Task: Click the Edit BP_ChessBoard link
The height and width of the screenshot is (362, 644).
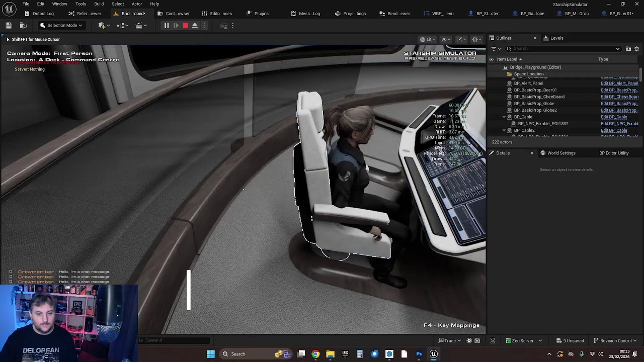Action: click(620, 97)
